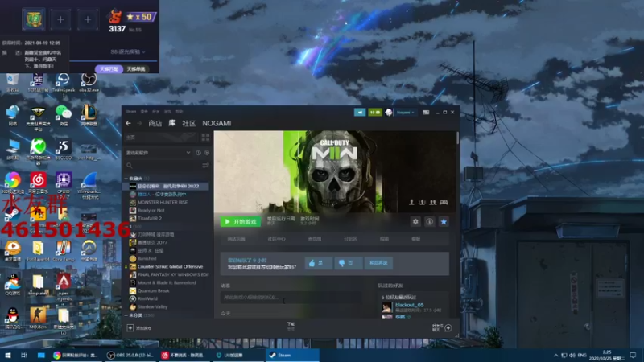Open Wireshark desktop shortcut
The height and width of the screenshot is (362, 644).
tap(89, 186)
